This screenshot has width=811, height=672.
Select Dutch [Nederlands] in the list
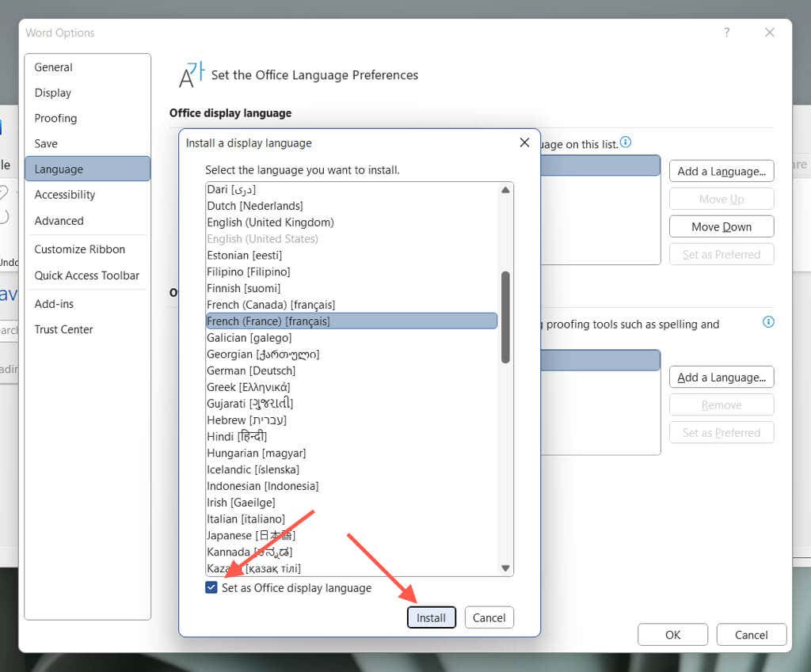tap(352, 206)
